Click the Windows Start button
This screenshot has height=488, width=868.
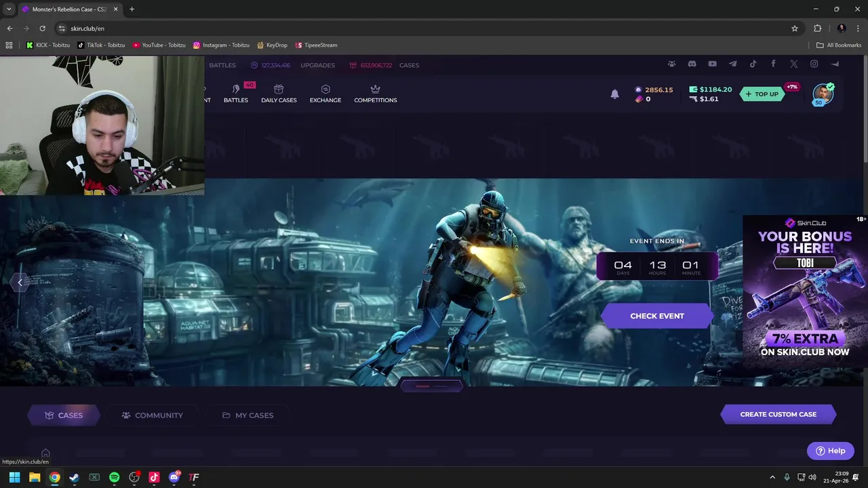point(14,477)
